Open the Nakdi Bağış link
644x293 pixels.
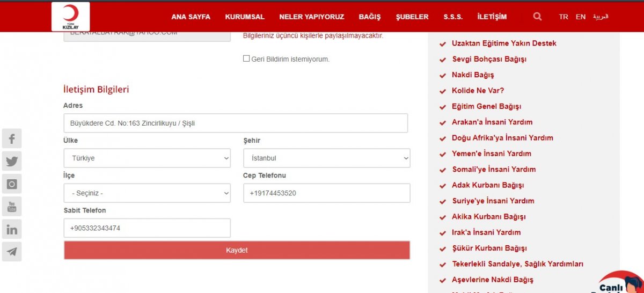(473, 75)
